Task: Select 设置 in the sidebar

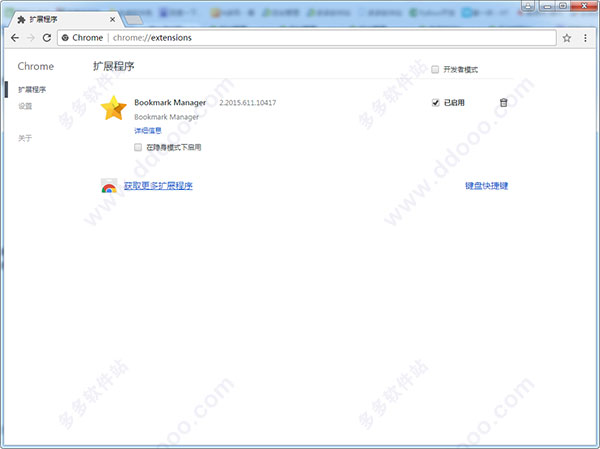Action: 25,106
